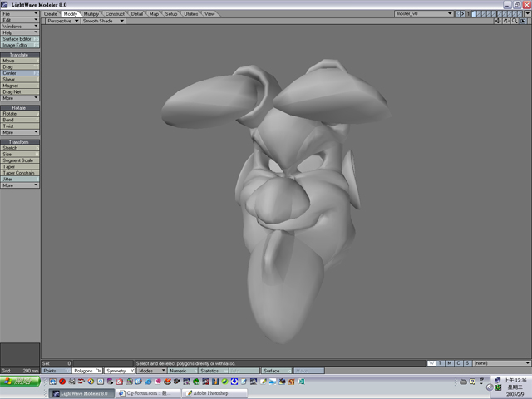Click the next layer bank arrow
The image size is (532, 399).
pos(462,14)
